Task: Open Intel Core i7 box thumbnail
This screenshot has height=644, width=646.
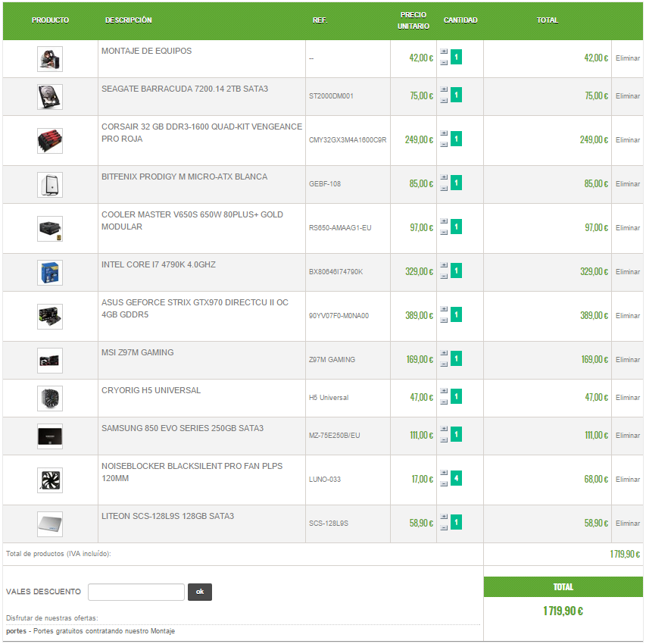Action: tap(50, 273)
